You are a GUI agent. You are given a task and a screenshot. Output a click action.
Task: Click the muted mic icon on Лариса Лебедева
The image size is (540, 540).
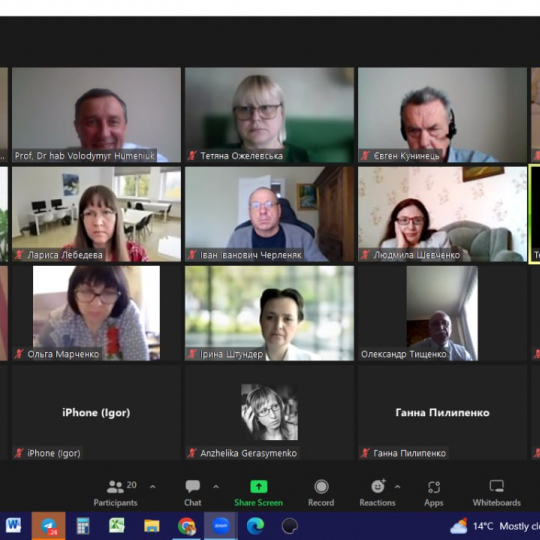point(19,255)
